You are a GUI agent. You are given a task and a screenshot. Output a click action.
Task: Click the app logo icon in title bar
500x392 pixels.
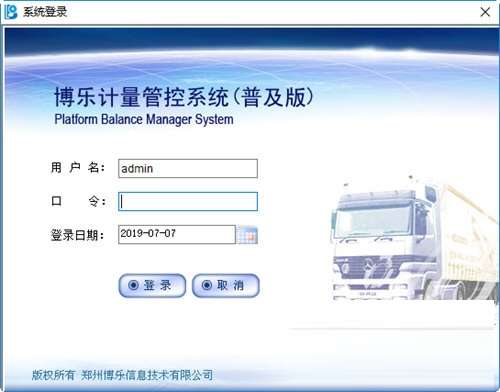[x=10, y=12]
